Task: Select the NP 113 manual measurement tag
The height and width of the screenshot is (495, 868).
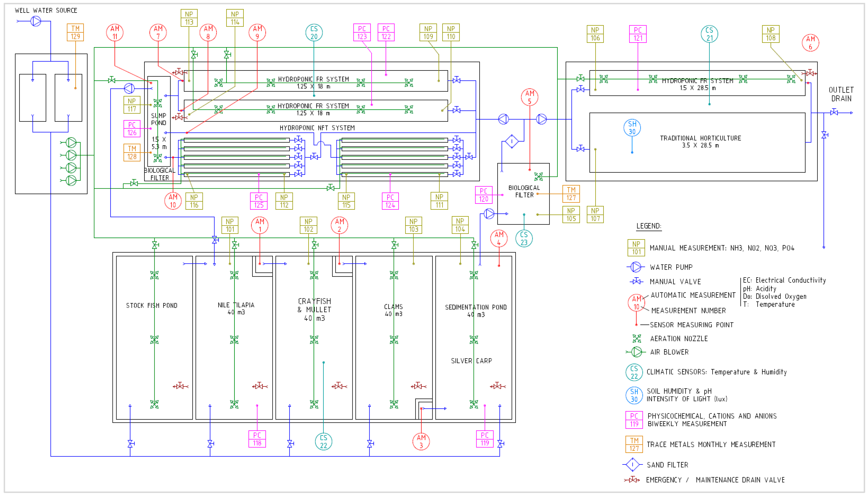Action: [189, 18]
